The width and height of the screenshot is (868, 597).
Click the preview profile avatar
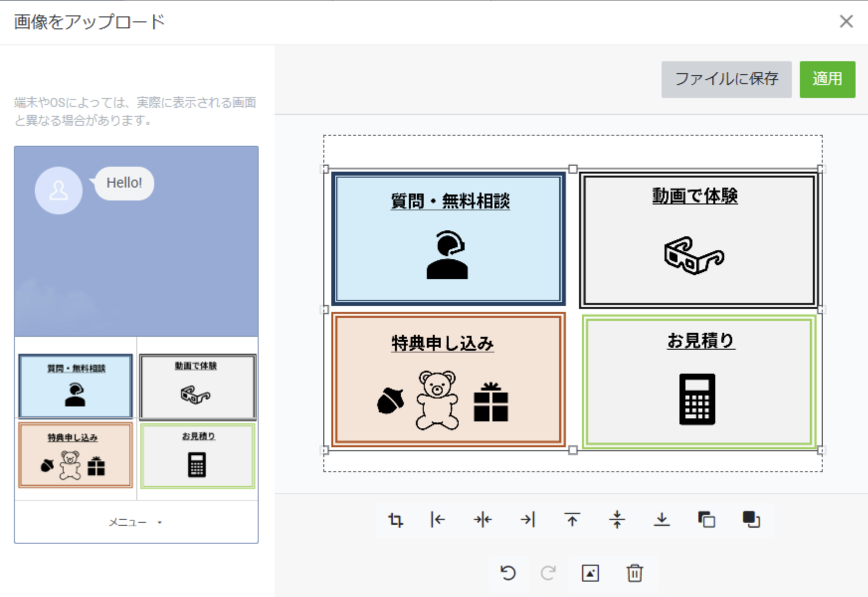59,191
